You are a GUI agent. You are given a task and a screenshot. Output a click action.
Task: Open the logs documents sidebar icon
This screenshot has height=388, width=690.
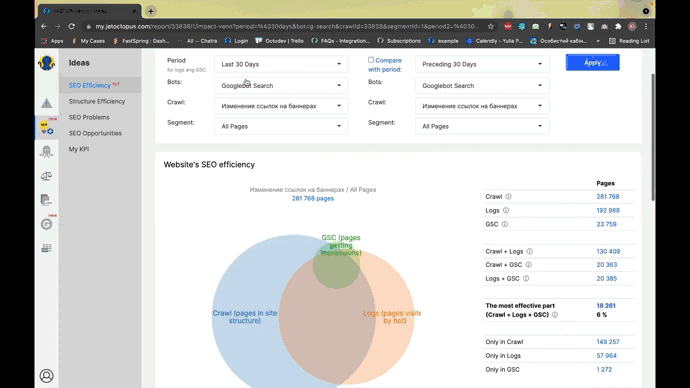pyautogui.click(x=46, y=200)
